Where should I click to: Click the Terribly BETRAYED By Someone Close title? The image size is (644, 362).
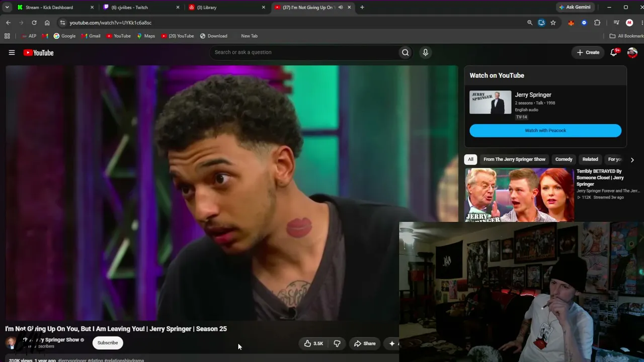(600, 177)
